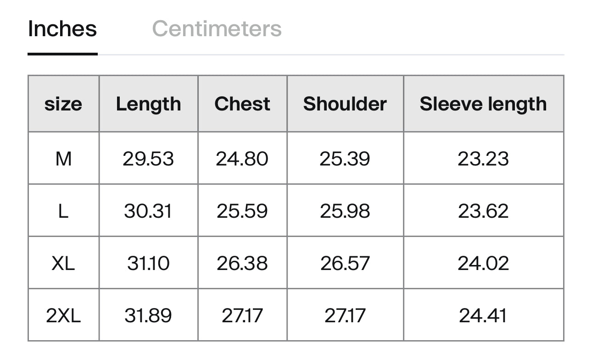Click the 25.98 shoulder value
Viewport: 592px width, 364px height.
[x=345, y=211]
